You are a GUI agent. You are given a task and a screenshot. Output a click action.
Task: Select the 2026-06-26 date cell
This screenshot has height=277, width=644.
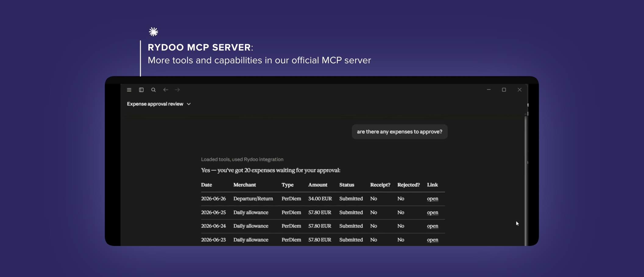(x=213, y=198)
